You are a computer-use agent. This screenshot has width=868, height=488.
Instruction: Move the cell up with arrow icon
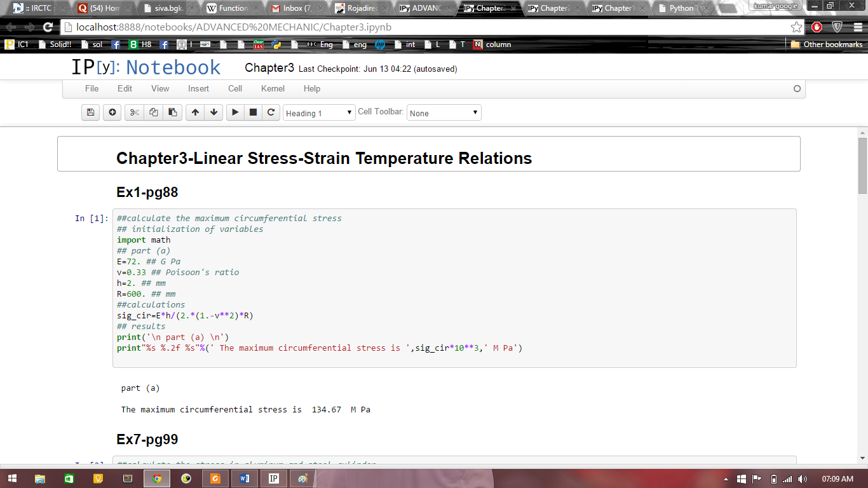(x=195, y=112)
